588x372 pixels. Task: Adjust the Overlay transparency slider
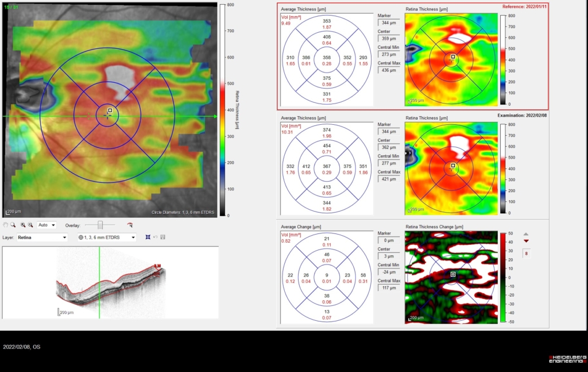[x=100, y=225]
